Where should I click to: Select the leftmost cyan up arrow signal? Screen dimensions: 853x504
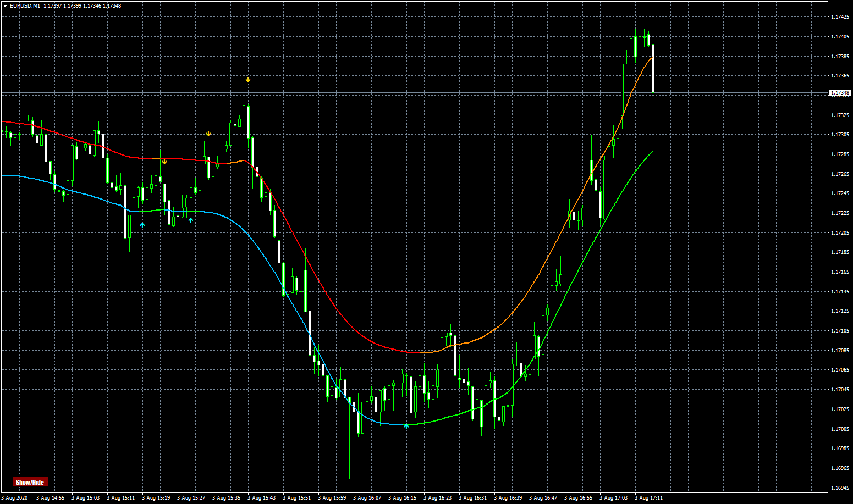(x=142, y=225)
